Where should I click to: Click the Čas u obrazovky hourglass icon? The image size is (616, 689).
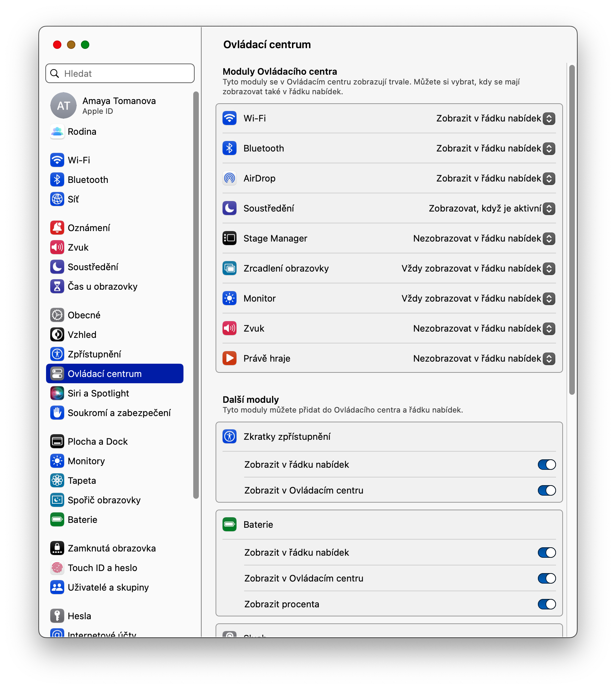point(57,287)
